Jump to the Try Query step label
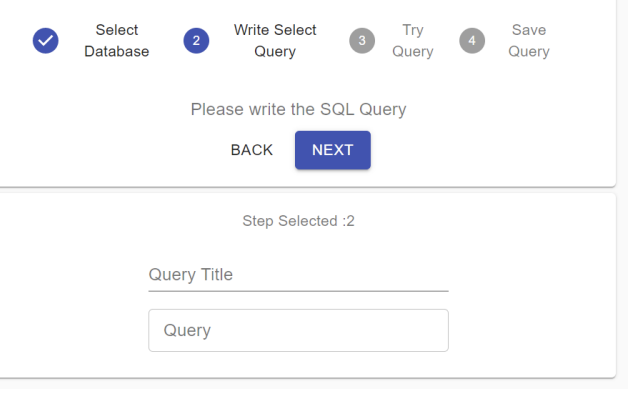 (413, 41)
